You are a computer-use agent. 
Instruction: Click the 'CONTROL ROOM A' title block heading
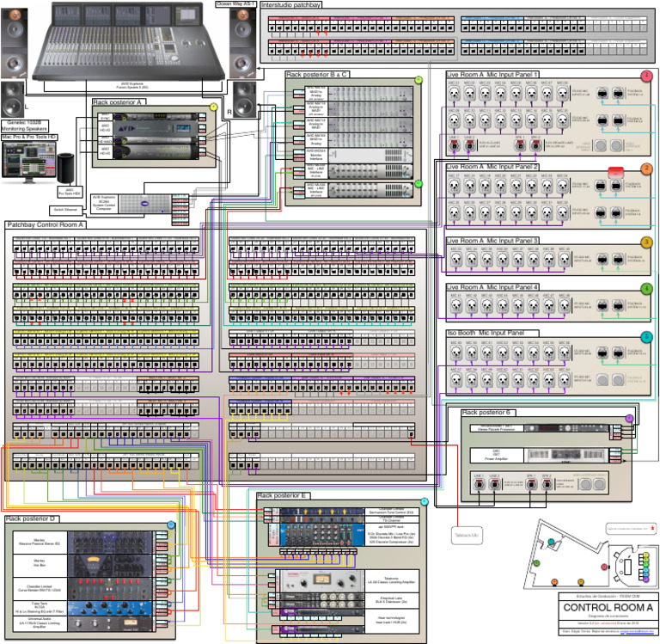pos(608,608)
